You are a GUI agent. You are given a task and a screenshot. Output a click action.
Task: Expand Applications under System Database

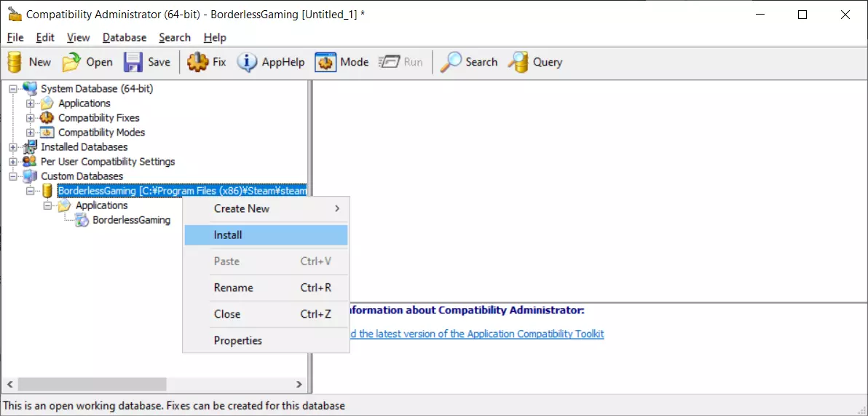click(x=30, y=103)
